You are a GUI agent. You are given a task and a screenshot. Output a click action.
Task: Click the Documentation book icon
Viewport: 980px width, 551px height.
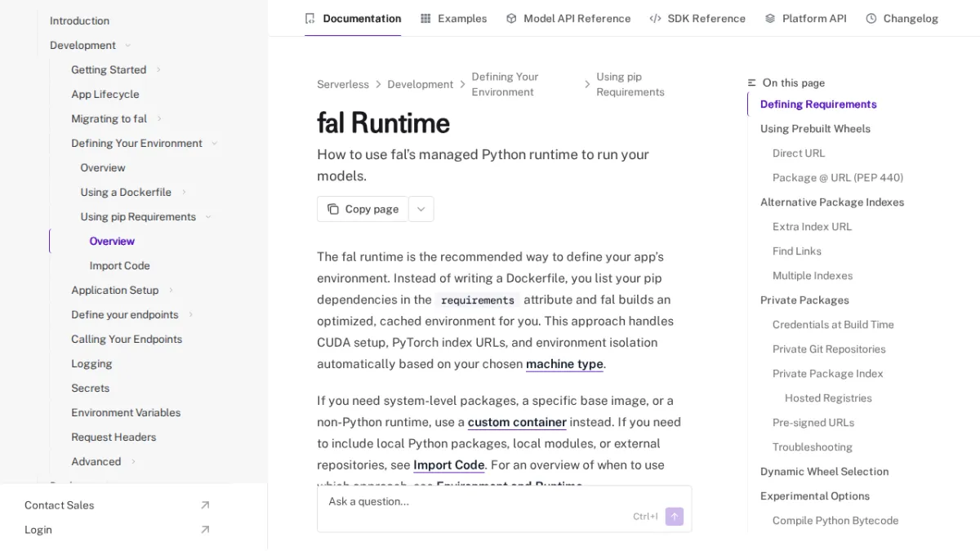pyautogui.click(x=310, y=18)
